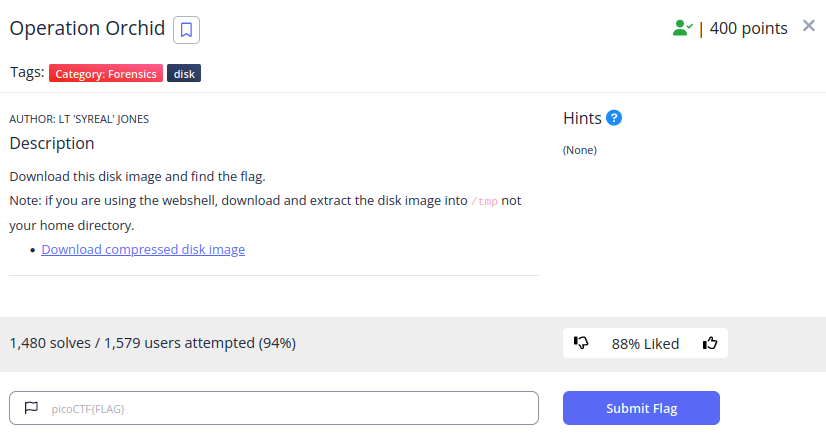
Task: Click the Description heading
Action: 52,143
